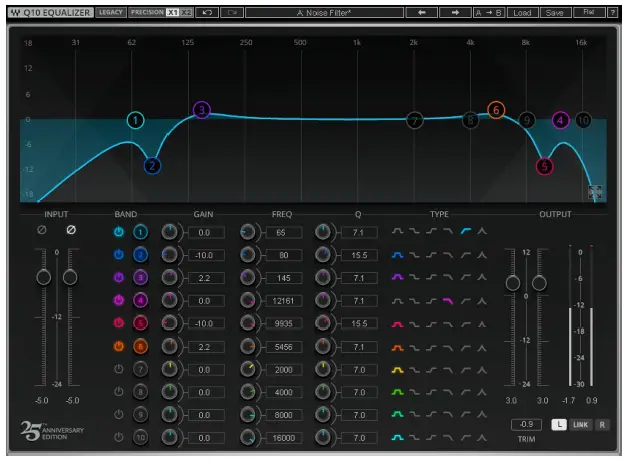Choose bell filter type for band 7
The width and height of the screenshot is (630, 461).
click(x=397, y=370)
